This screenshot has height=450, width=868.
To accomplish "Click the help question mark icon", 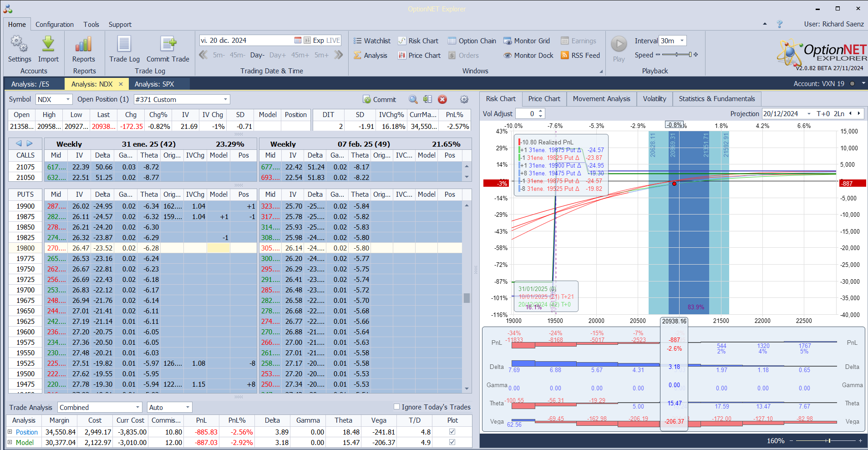I will 779,24.
